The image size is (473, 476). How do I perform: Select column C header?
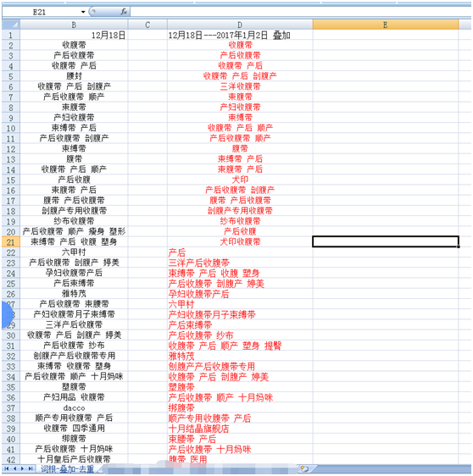pos(147,25)
